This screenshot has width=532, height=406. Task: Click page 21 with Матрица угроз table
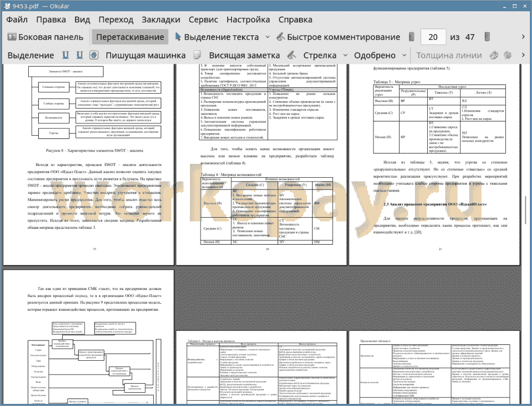coord(434,164)
